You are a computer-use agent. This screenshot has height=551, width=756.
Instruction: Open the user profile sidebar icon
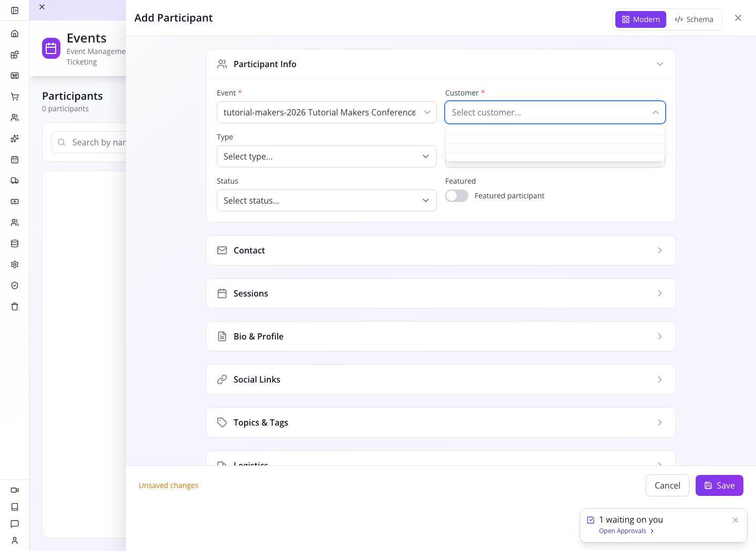point(15,541)
